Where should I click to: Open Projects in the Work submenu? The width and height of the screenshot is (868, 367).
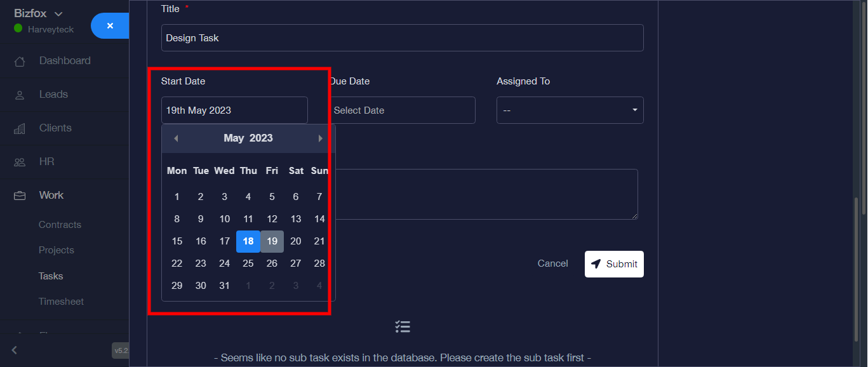pos(56,250)
